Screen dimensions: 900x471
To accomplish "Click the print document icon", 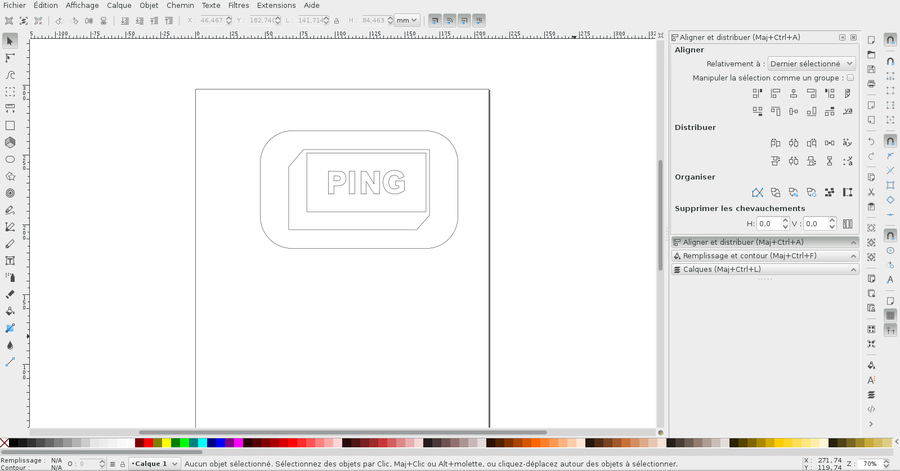I will click(x=871, y=85).
